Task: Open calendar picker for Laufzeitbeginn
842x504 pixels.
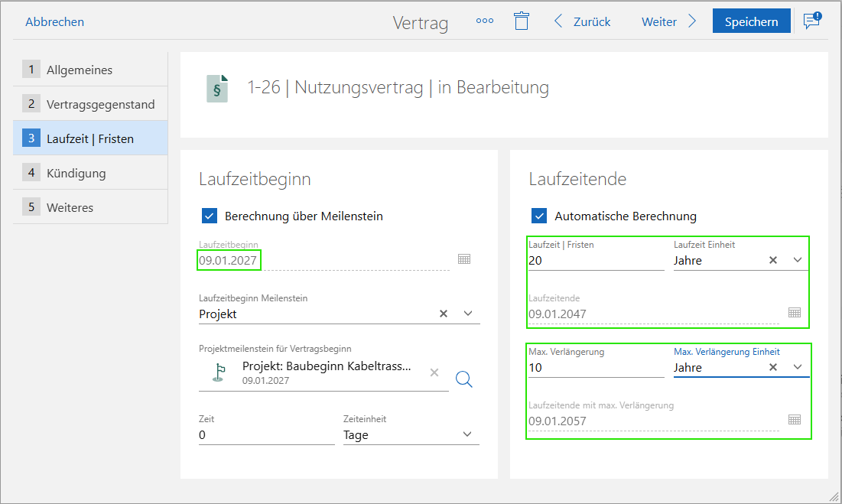Action: click(x=464, y=259)
